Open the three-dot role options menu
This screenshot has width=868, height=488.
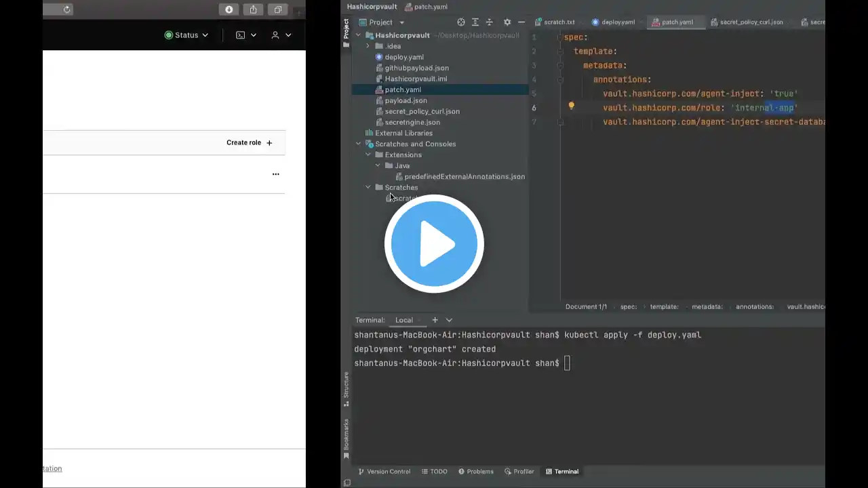coord(275,174)
